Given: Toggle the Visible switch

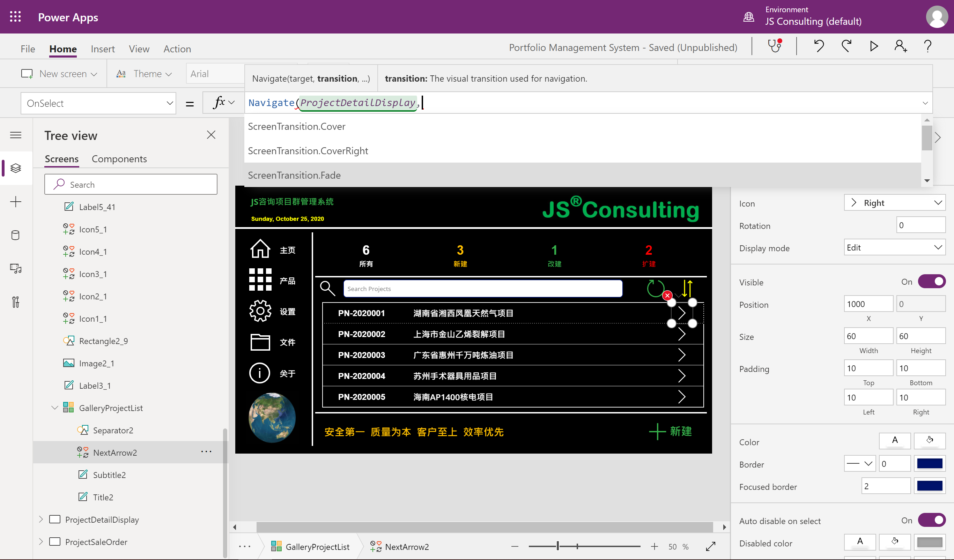Looking at the screenshot, I should coord(932,282).
